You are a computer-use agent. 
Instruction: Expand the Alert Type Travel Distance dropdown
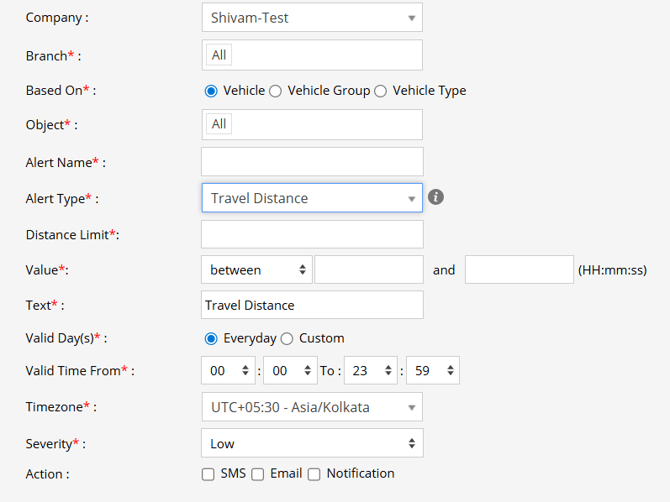[311, 198]
